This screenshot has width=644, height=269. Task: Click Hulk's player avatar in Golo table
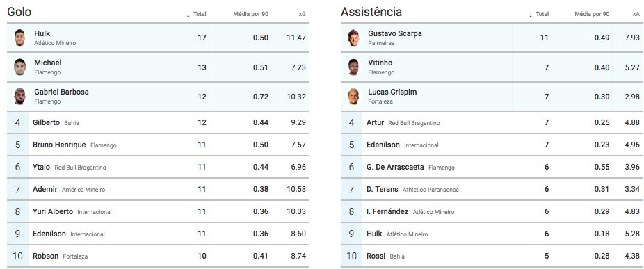pos(19,38)
